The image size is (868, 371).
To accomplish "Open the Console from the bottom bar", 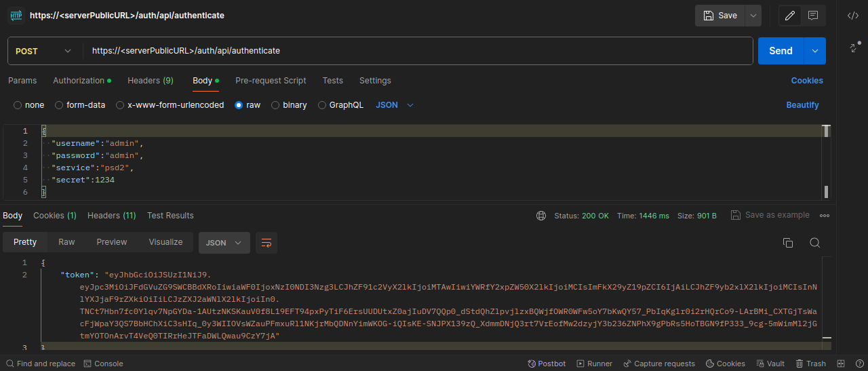I will (x=103, y=364).
